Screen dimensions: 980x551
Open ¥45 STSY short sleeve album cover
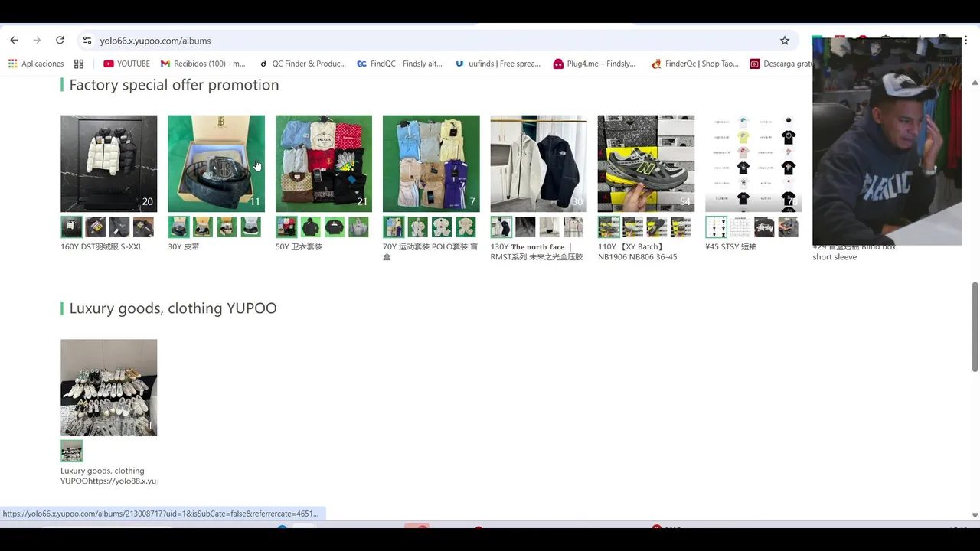point(753,164)
